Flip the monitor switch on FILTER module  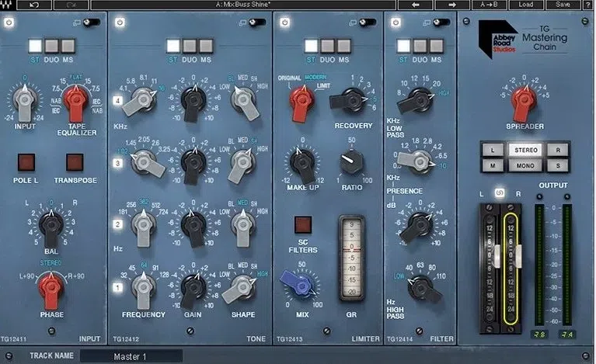coord(441,23)
